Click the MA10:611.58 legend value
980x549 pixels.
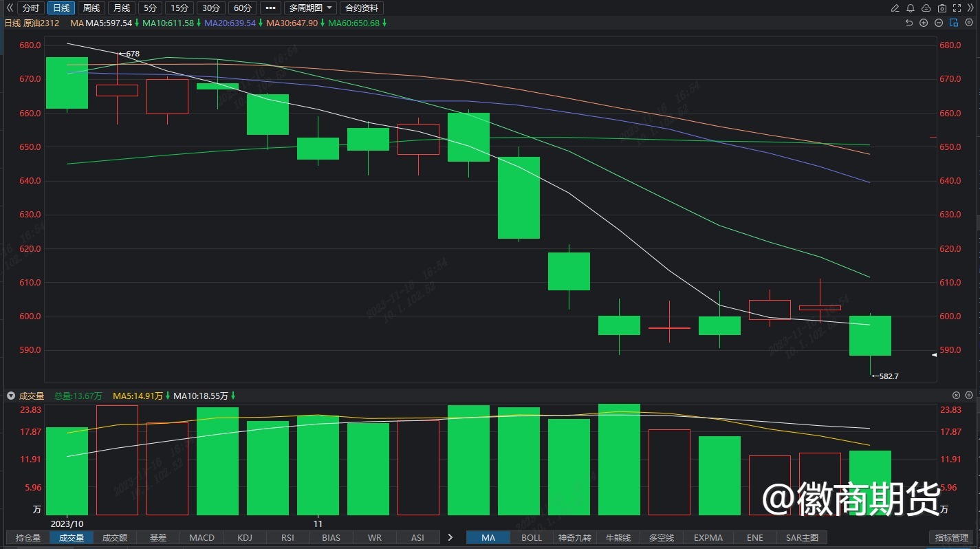[x=168, y=23]
